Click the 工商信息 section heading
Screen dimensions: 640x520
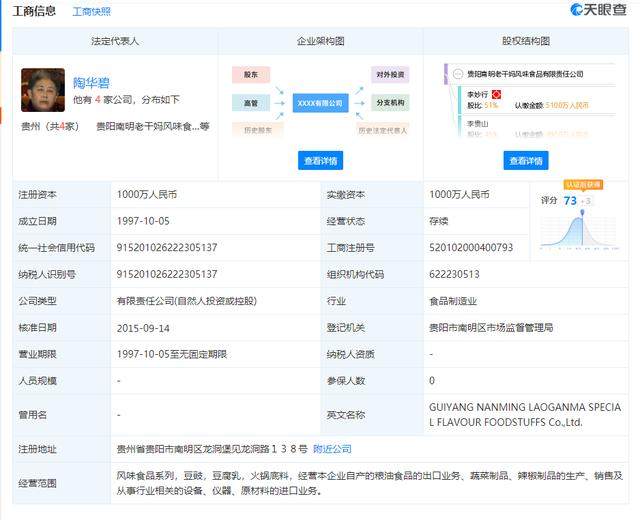pyautogui.click(x=34, y=11)
